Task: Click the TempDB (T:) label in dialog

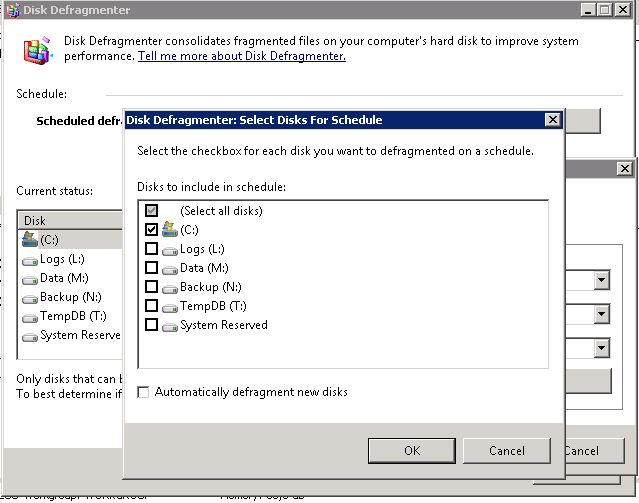Action: click(x=213, y=306)
